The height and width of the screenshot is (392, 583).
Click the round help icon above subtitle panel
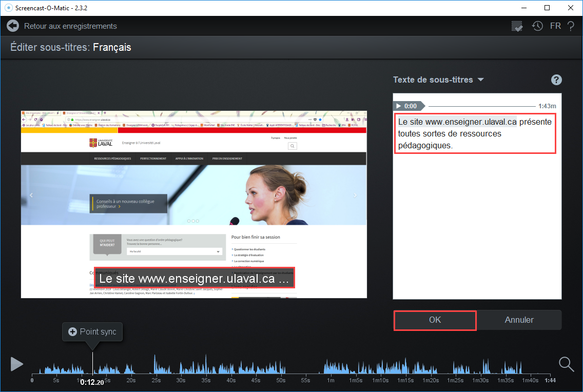tap(556, 80)
